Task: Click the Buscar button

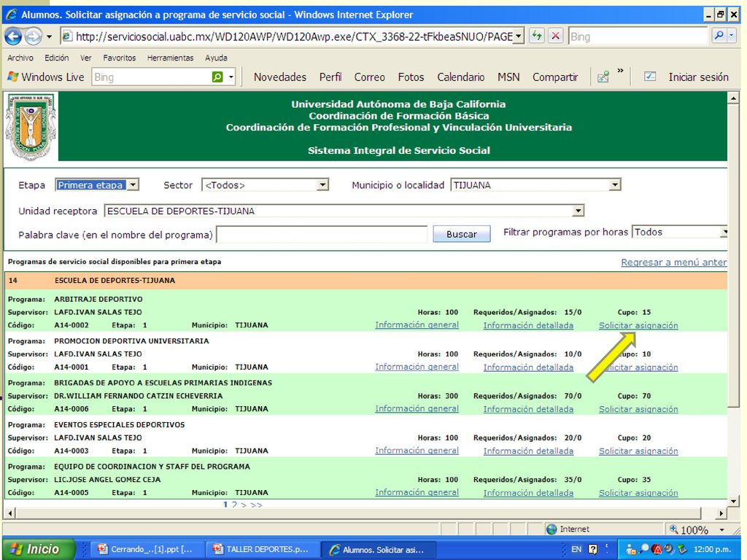Action: (461, 234)
